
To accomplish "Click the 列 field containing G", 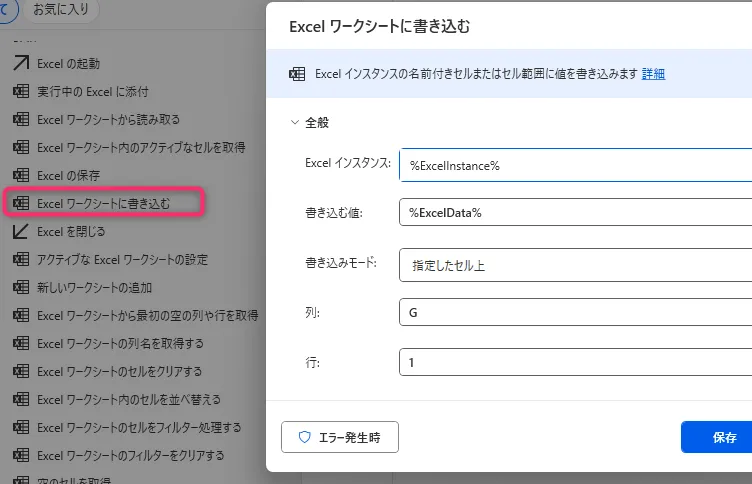I will 575,312.
